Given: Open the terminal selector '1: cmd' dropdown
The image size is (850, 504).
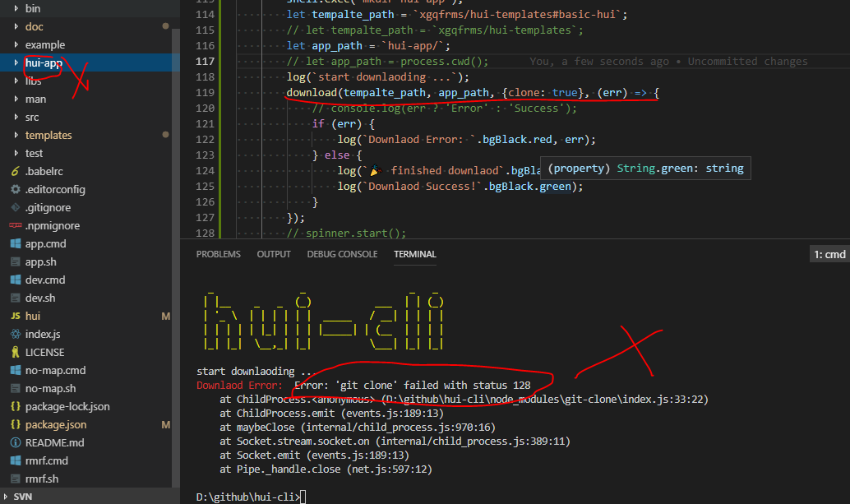Looking at the screenshot, I should [829, 254].
